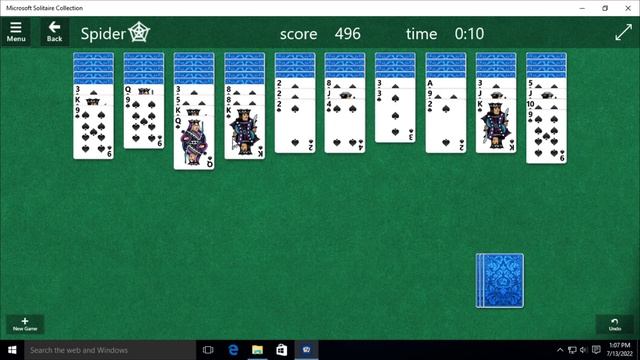Viewport: 640px width, 360px height.
Task: Open the volume control tray icon
Action: point(583,350)
